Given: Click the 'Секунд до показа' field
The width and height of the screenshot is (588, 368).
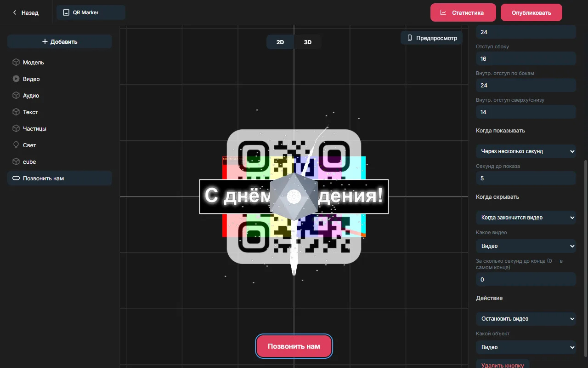Looking at the screenshot, I should 526,178.
